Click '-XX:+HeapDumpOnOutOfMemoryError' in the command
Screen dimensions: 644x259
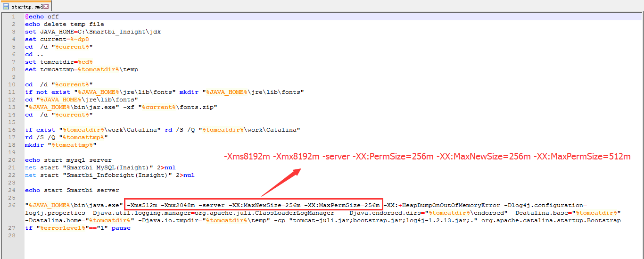point(442,205)
